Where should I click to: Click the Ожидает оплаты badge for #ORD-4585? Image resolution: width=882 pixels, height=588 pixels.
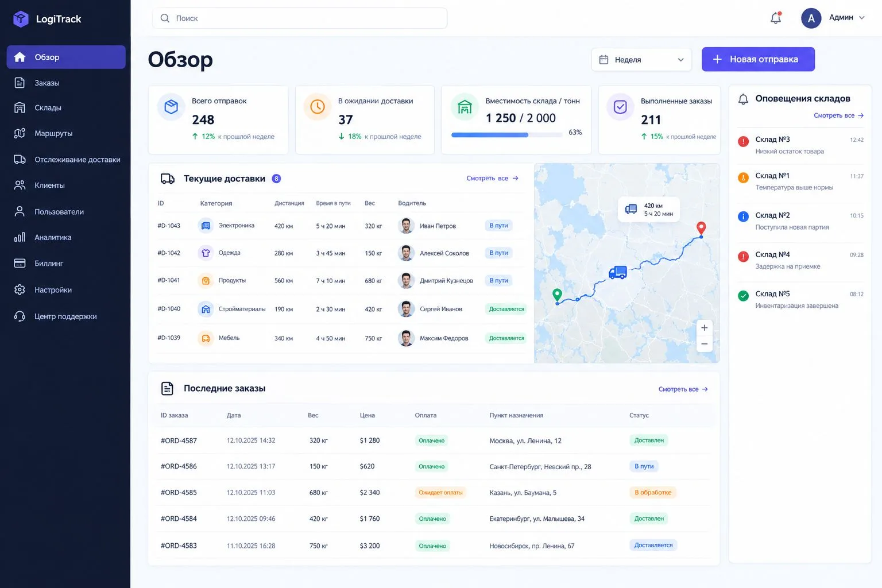pos(440,493)
